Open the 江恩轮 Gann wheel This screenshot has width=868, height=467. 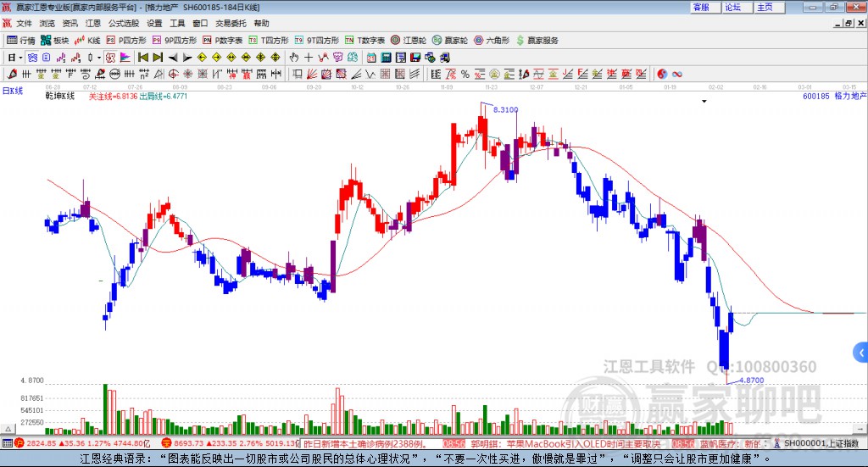409,41
